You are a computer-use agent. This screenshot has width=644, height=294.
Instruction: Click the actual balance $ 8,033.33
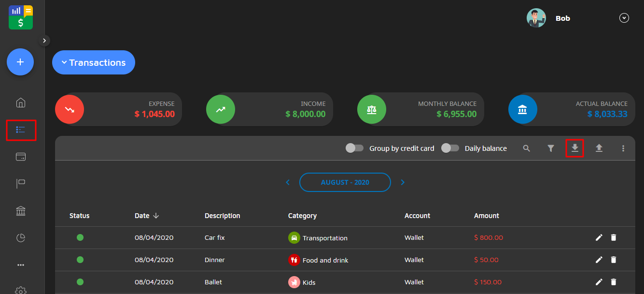click(608, 114)
